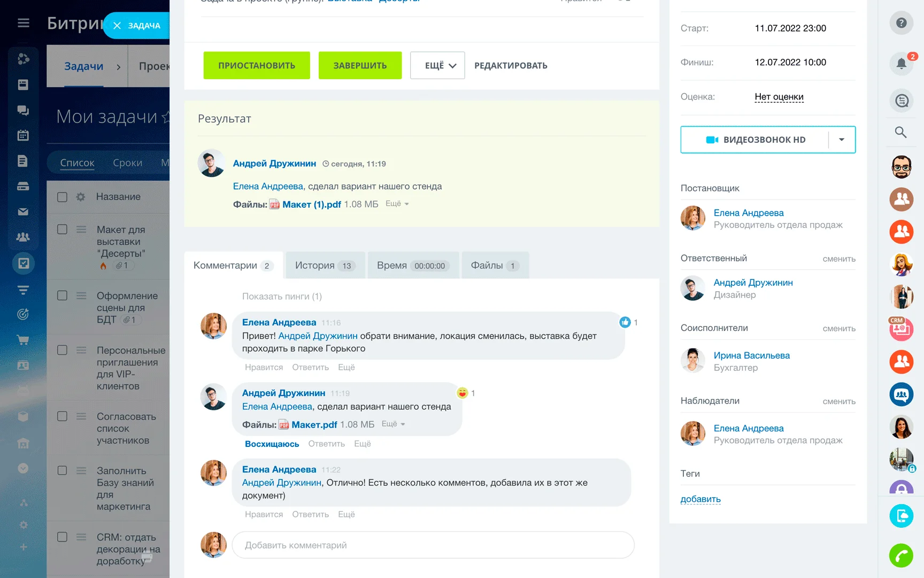The width and height of the screenshot is (924, 578).
Task: Open the Messenger chat icon on the left
Action: click(23, 110)
